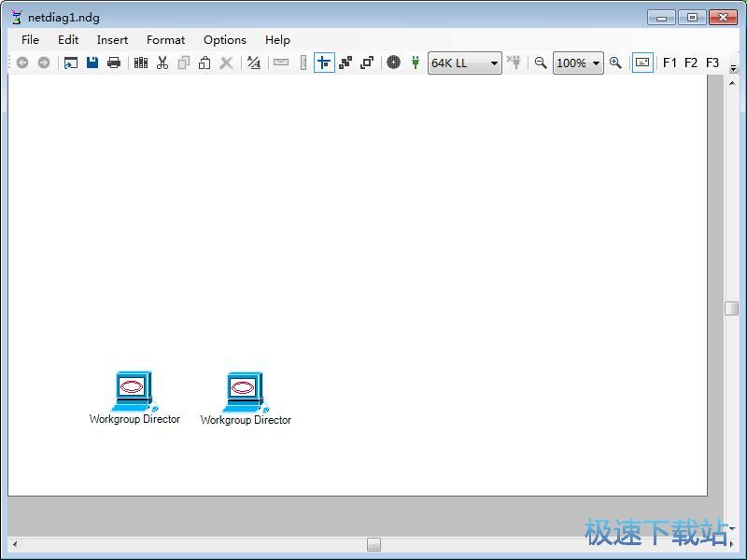Expand the toolbar overflow arrow
747x560 pixels.
pyautogui.click(x=733, y=69)
